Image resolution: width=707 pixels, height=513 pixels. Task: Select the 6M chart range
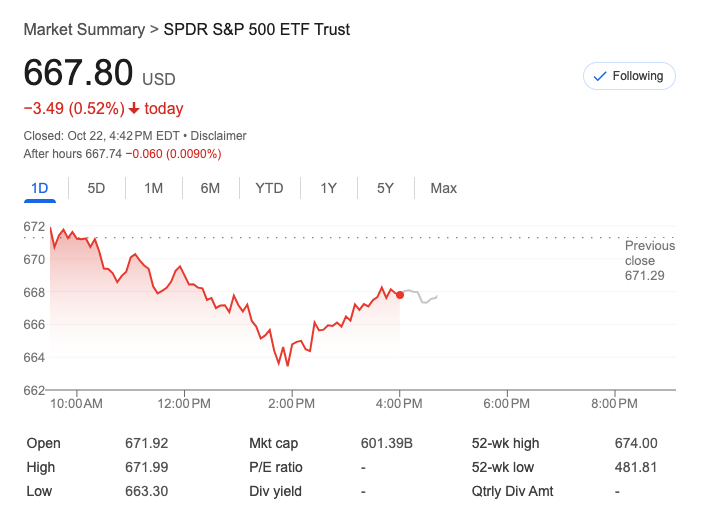coord(210,188)
